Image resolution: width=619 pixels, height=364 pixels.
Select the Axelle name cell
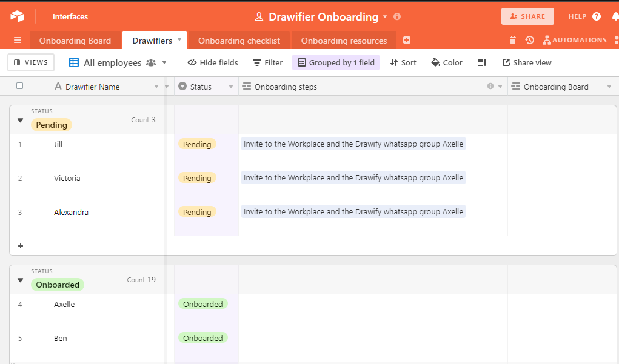87,311
